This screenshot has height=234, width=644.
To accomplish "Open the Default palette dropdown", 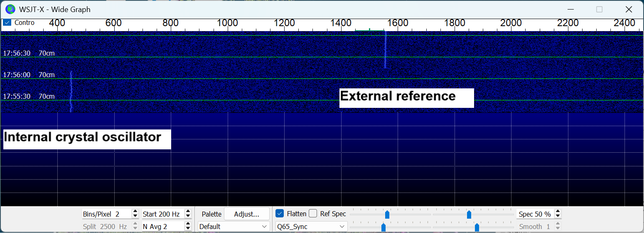I will 234,227.
